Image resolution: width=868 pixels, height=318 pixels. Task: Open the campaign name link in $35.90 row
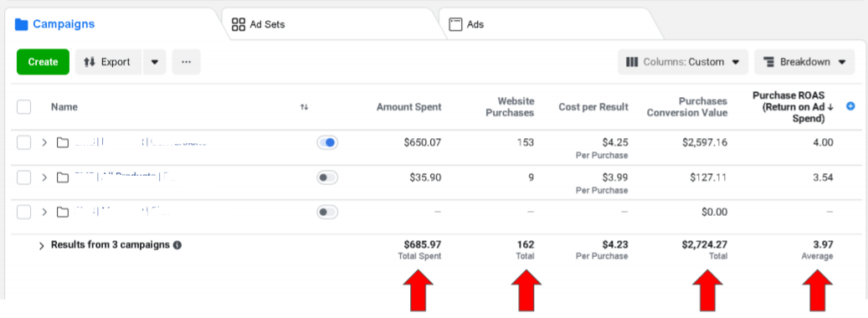[x=125, y=177]
